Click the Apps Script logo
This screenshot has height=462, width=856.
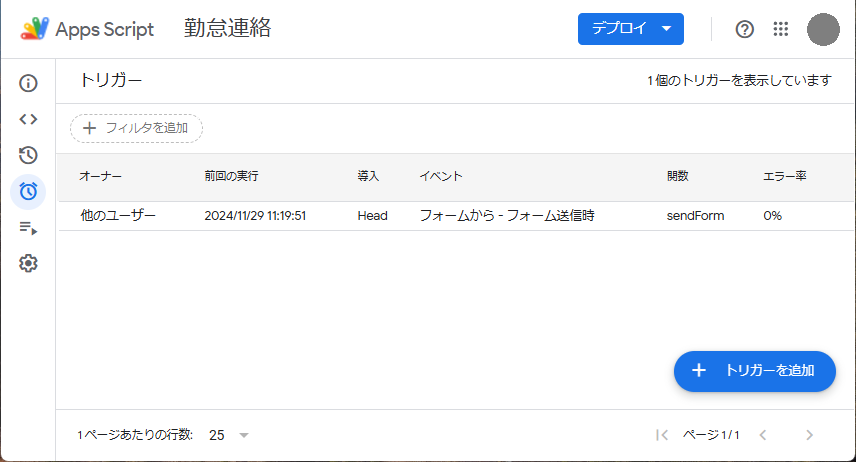click(87, 29)
